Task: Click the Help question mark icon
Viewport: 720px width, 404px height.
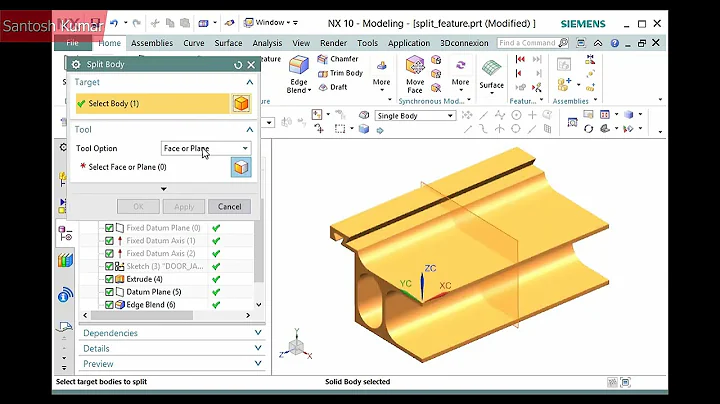Action: 614,43
